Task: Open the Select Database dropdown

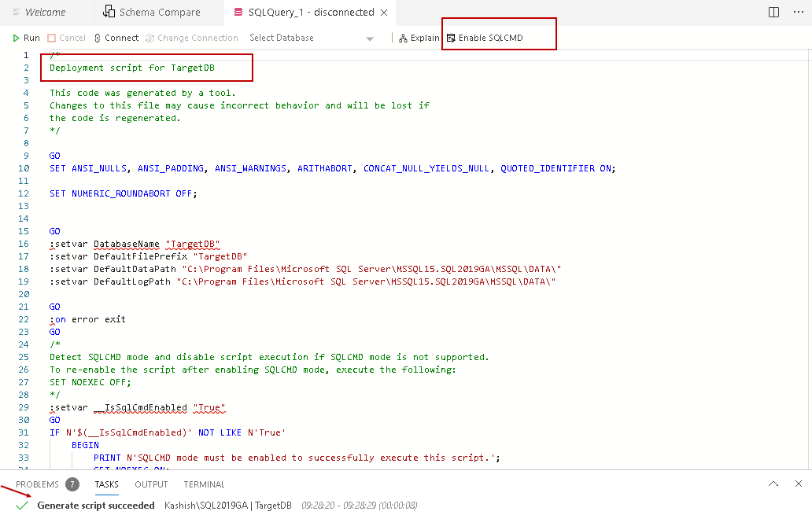Action: pyautogui.click(x=312, y=38)
